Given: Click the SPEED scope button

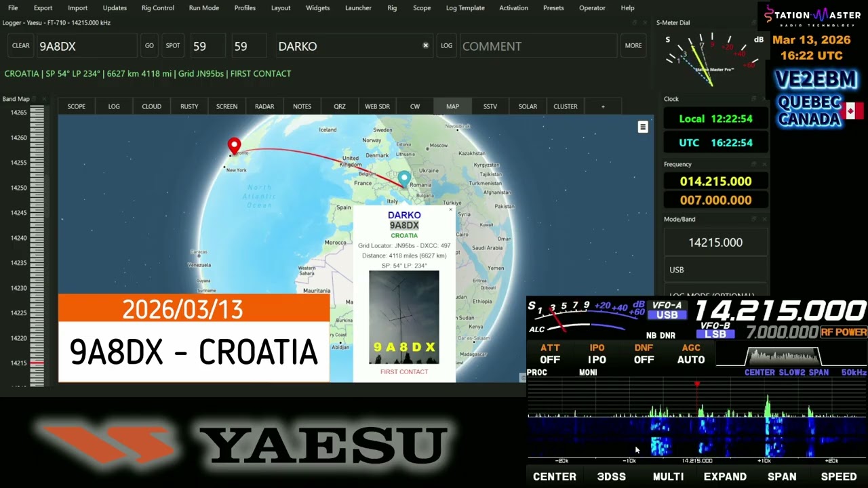Looking at the screenshot, I should (839, 476).
